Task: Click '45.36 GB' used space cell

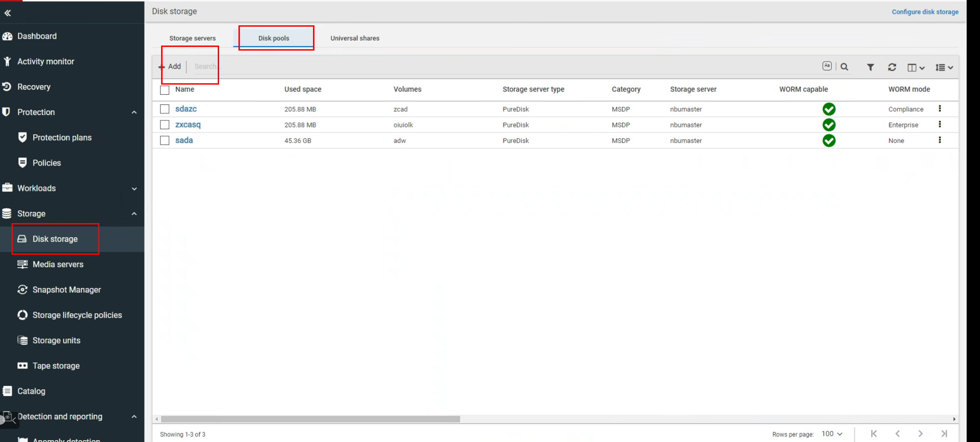Action: click(x=298, y=141)
